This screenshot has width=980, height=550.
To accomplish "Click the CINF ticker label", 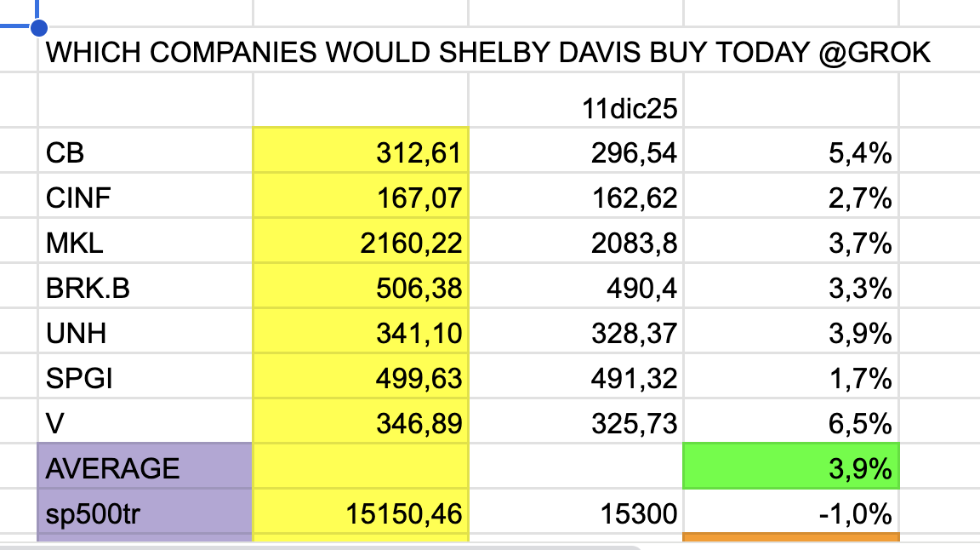I will [79, 198].
